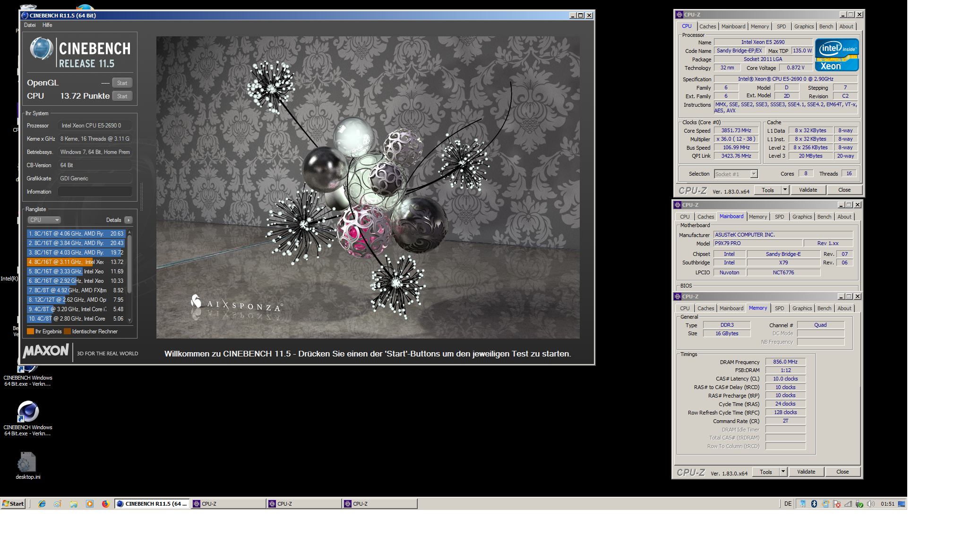Click Tools button in CPU-Z Memory window
The width and height of the screenshot is (980, 551).
(766, 472)
